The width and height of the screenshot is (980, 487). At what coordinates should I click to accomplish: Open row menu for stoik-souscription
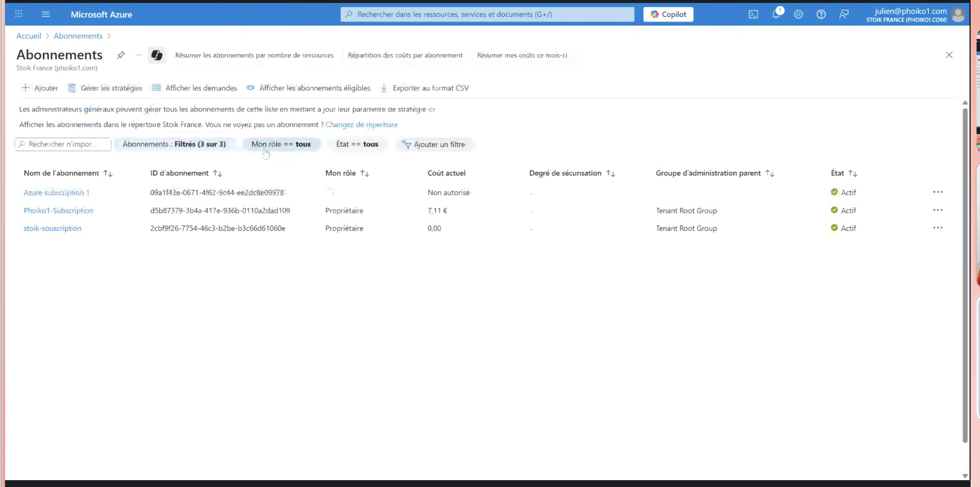(938, 228)
